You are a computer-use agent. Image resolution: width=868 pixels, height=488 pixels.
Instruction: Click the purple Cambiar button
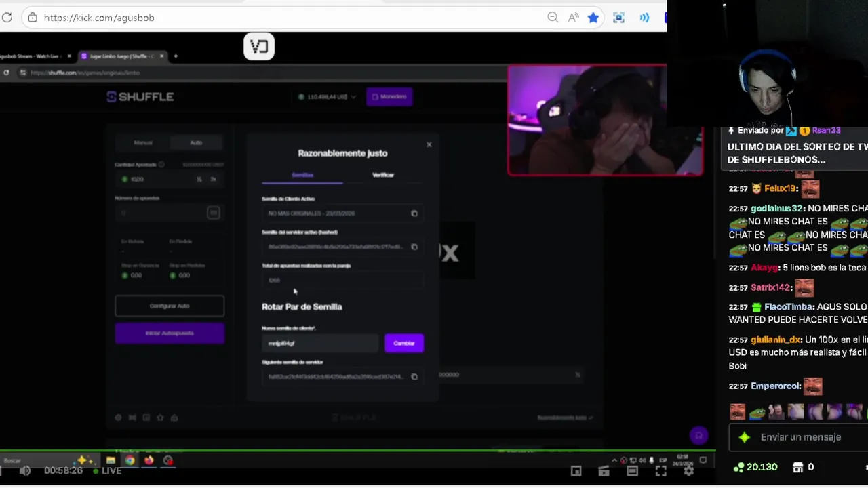(404, 343)
